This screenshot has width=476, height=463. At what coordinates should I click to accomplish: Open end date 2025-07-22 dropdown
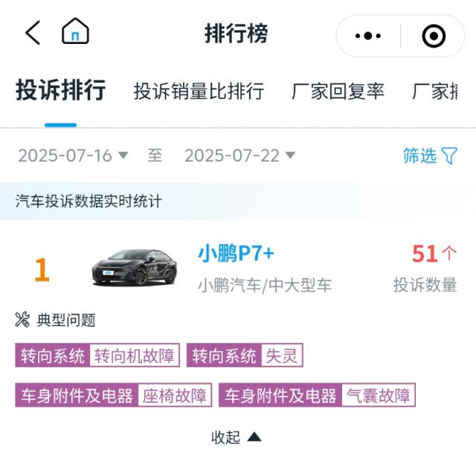[x=239, y=156]
